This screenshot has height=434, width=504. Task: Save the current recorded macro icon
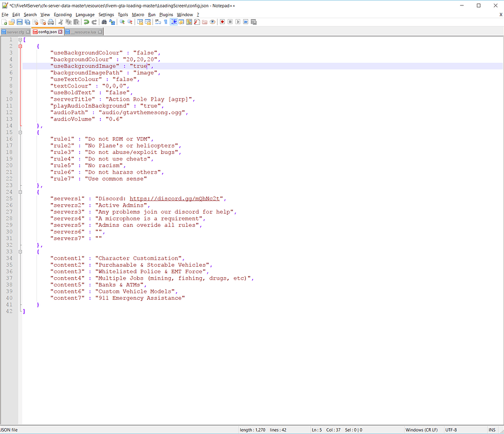[x=253, y=22]
